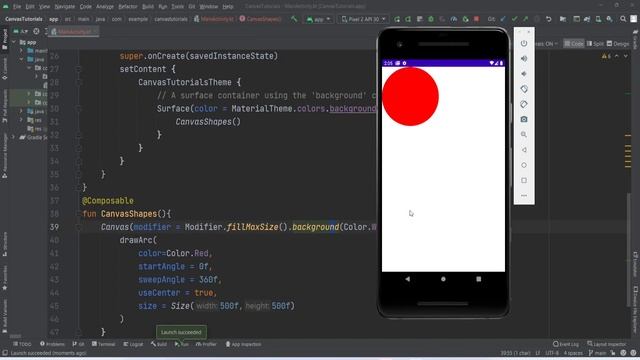640x360 pixels.
Task: Open the TODO tool window
Action: point(22,344)
